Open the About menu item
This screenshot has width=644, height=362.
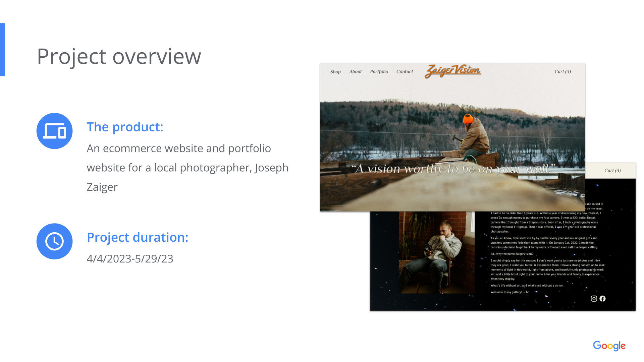(x=355, y=72)
